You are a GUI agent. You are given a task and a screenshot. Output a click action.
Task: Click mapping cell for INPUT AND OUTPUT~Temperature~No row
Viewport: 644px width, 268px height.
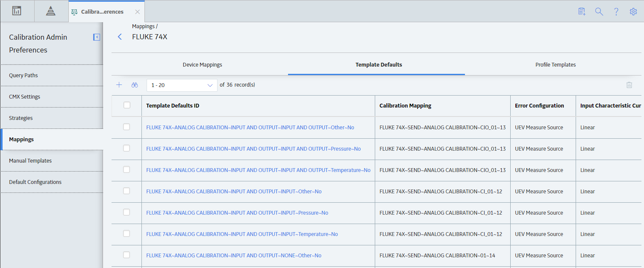[442, 170]
